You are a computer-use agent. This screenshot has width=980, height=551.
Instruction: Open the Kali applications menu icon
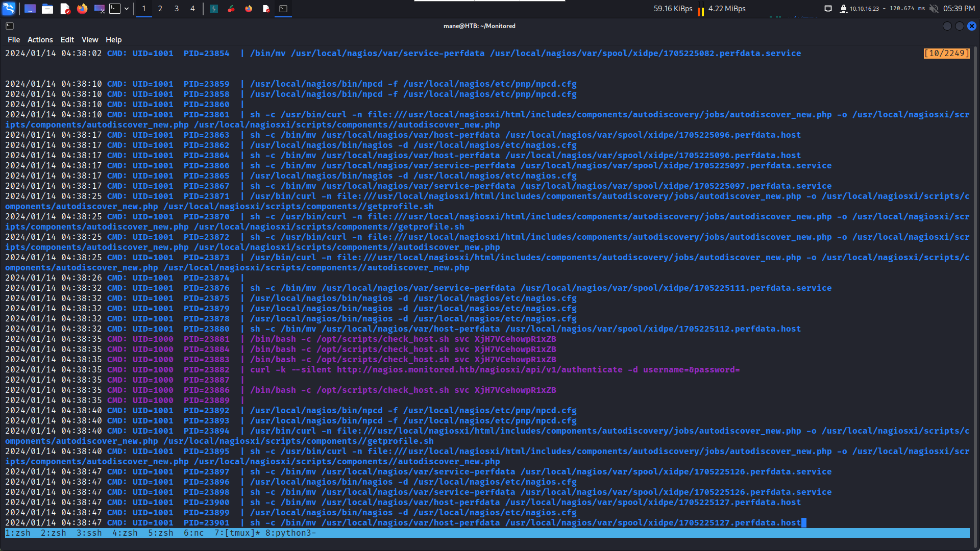click(x=9, y=8)
